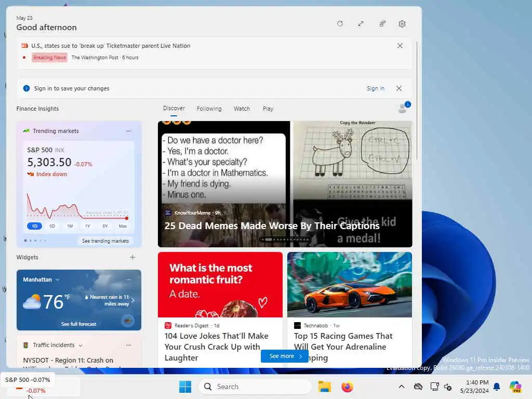Open the romantic fruit jokes thumbnail
The width and height of the screenshot is (532, 399).
pyautogui.click(x=220, y=285)
